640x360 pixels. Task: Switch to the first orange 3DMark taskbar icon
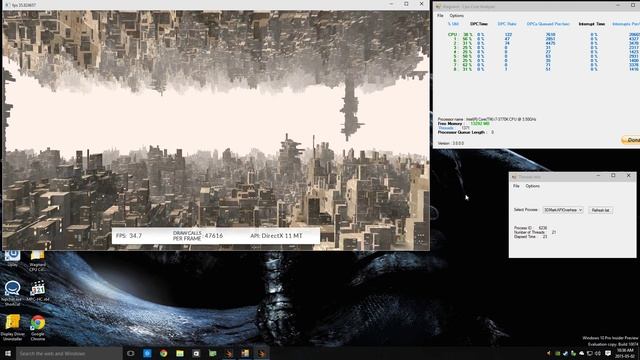(x=229, y=353)
